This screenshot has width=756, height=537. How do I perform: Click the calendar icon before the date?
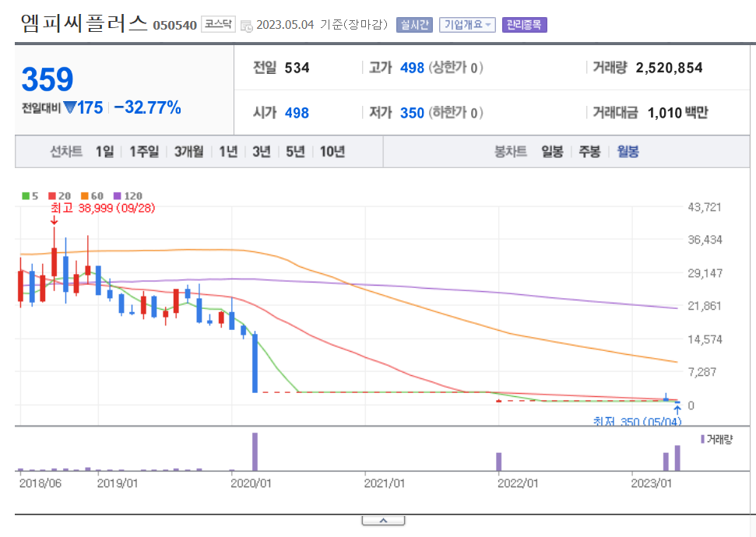[x=246, y=26]
